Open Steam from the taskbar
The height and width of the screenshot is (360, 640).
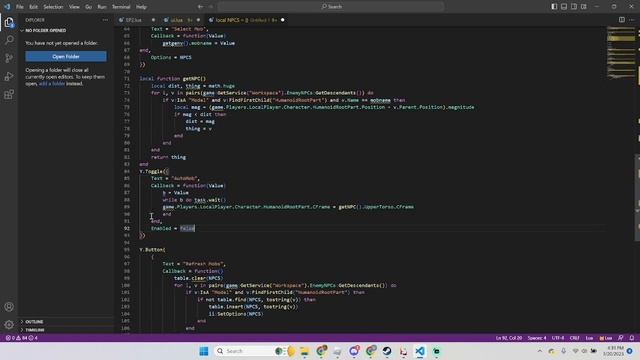(387, 351)
